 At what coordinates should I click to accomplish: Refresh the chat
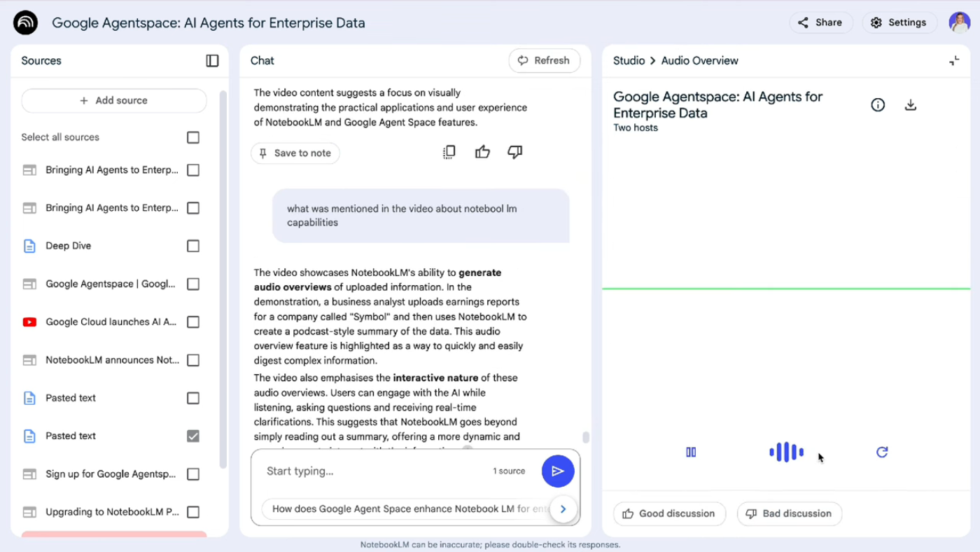pyautogui.click(x=545, y=61)
